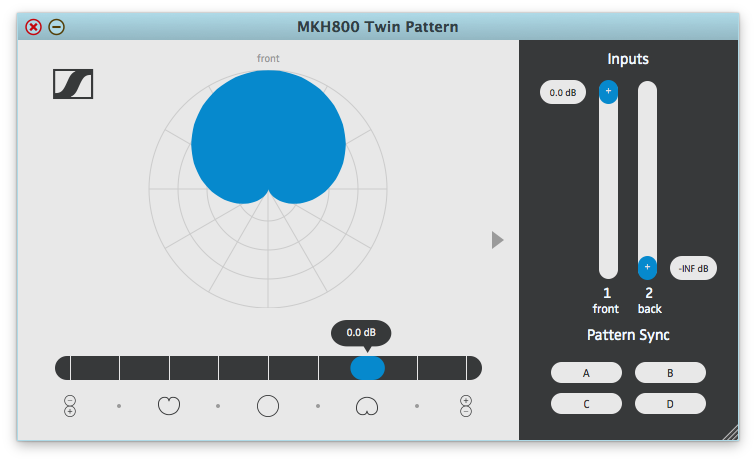Click the dot between figure-8 and rear cardioid
Viewport: 756px width, 462px height.
pos(119,406)
